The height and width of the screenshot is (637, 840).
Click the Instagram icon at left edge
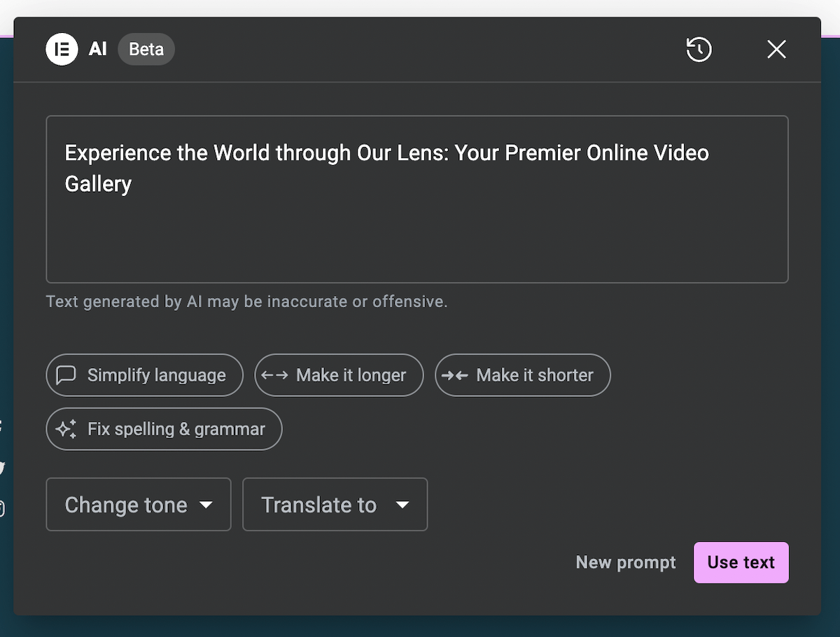[2, 509]
